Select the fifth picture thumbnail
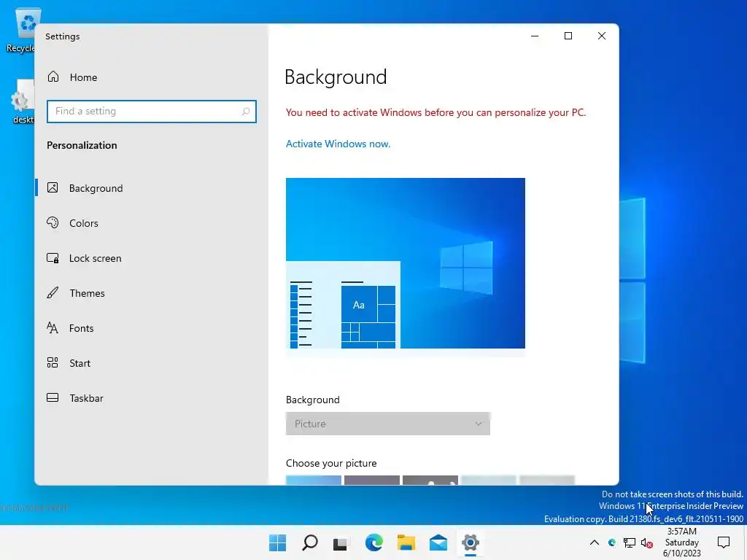Screen dimensions: 747x560 click(x=547, y=480)
